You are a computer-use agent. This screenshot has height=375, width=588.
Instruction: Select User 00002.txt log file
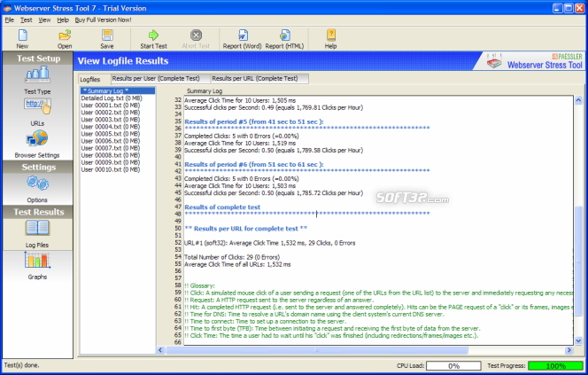tap(110, 113)
